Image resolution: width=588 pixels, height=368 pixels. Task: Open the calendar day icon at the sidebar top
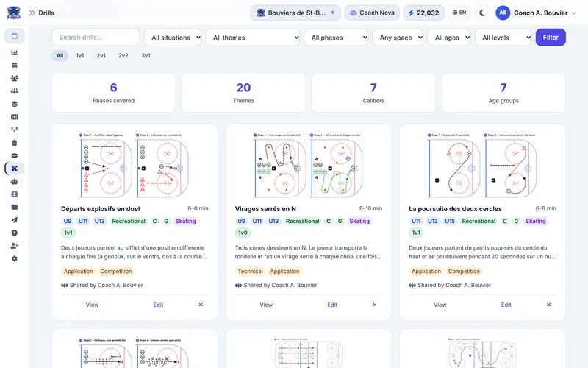(x=14, y=36)
